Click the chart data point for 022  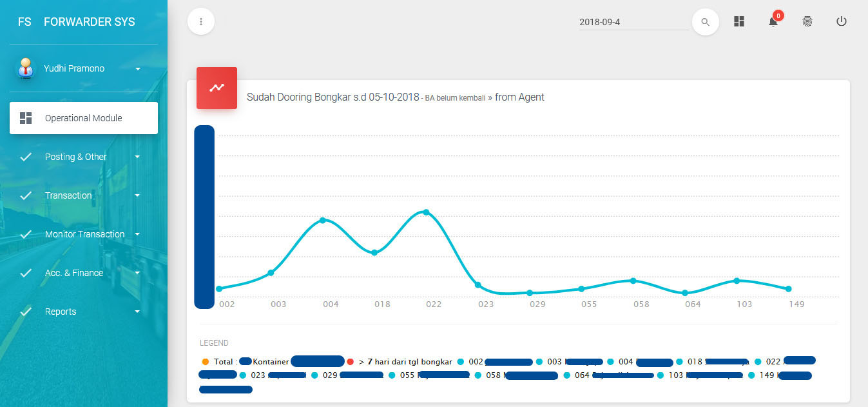pos(426,212)
